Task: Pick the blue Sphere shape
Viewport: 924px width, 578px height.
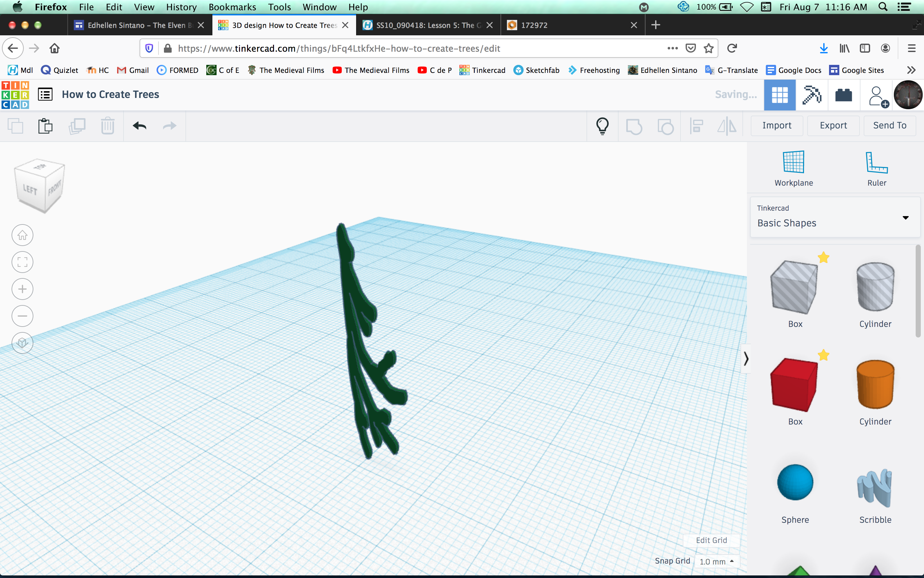Action: pyautogui.click(x=795, y=482)
